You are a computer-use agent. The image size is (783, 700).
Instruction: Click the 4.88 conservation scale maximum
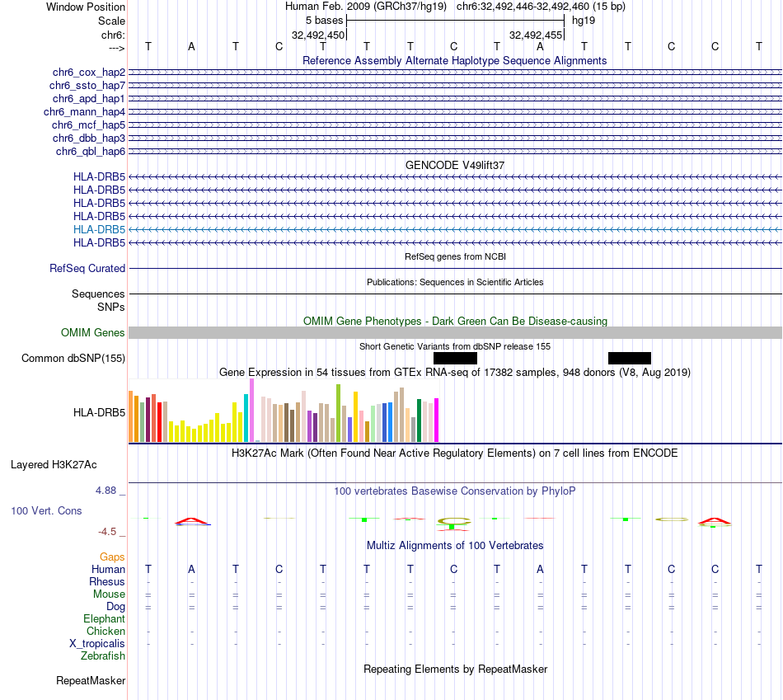coord(105,491)
